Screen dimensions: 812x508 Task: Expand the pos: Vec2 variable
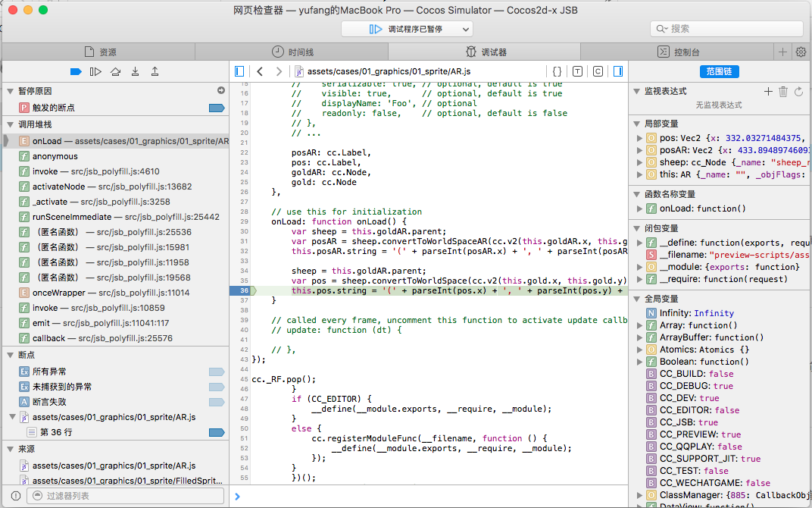tap(639, 138)
